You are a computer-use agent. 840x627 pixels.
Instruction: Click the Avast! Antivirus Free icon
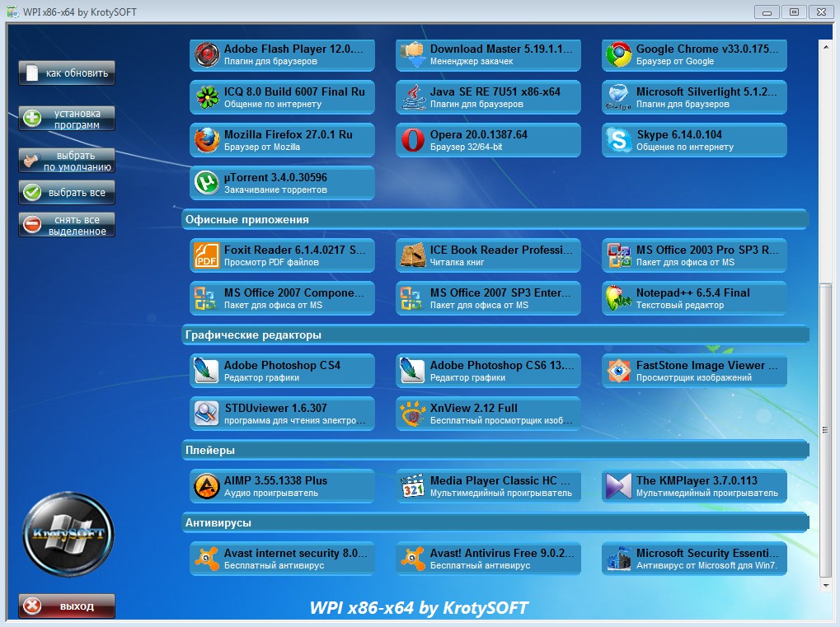tap(413, 559)
